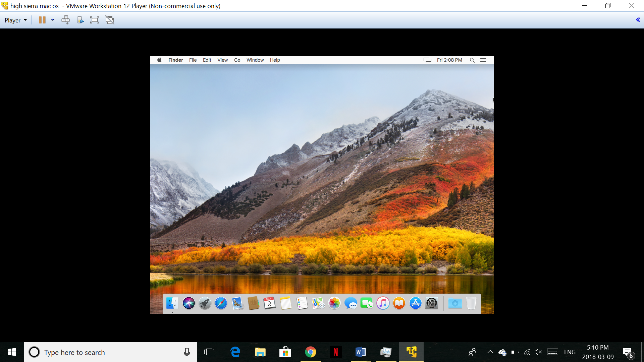The width and height of the screenshot is (644, 362).
Task: Click the muted volume speaker icon
Action: (538, 352)
